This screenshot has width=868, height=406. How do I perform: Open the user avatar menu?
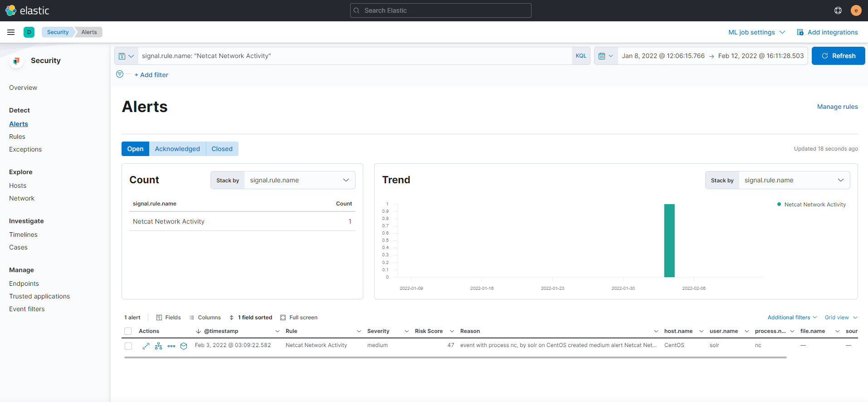click(x=856, y=10)
